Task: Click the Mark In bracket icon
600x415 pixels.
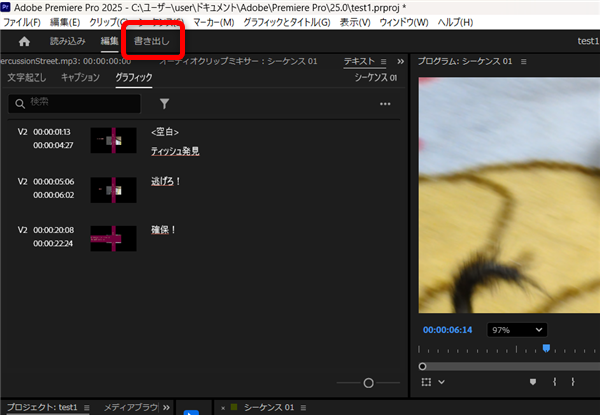Action: tap(553, 381)
